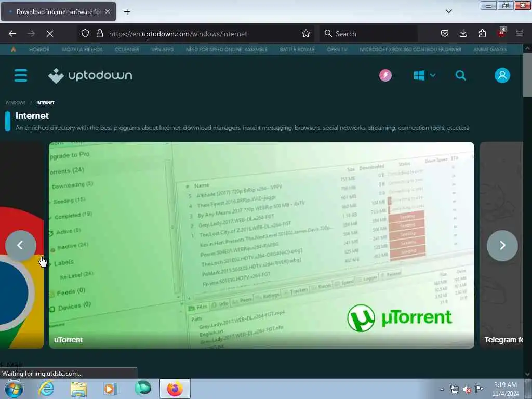Viewport: 532px width, 399px height.
Task: Click the INTERNET breadcrumb
Action: click(x=46, y=103)
